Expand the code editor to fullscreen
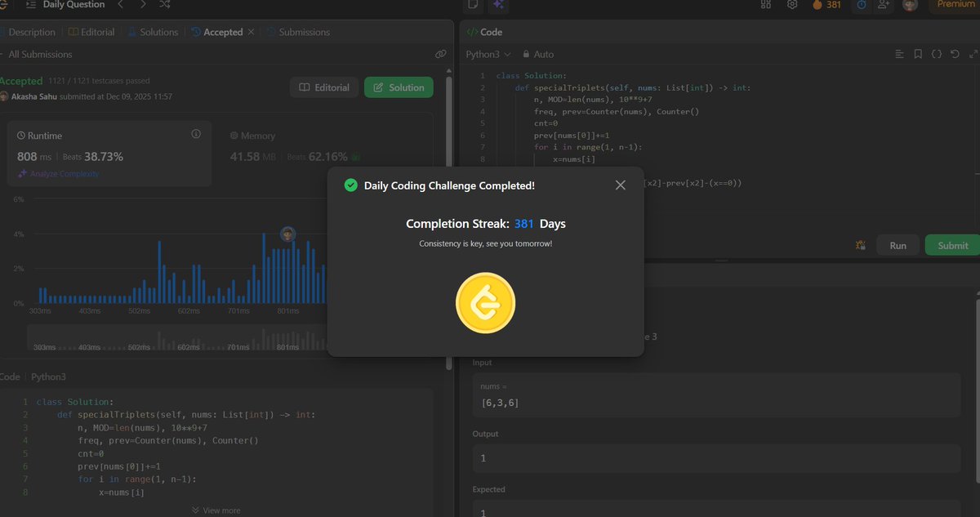The image size is (980, 517). pyautogui.click(x=973, y=53)
